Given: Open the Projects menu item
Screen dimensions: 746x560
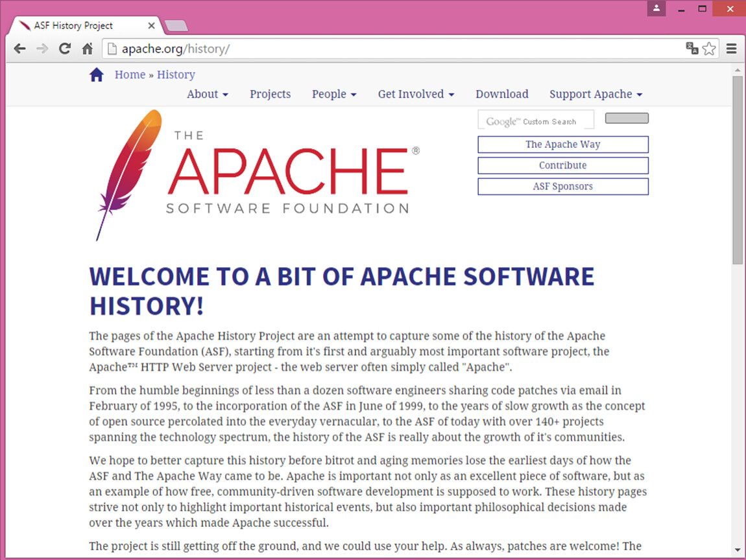Looking at the screenshot, I should 270,94.
